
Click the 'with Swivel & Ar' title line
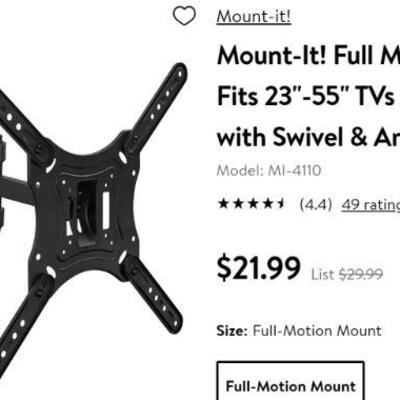point(308,137)
